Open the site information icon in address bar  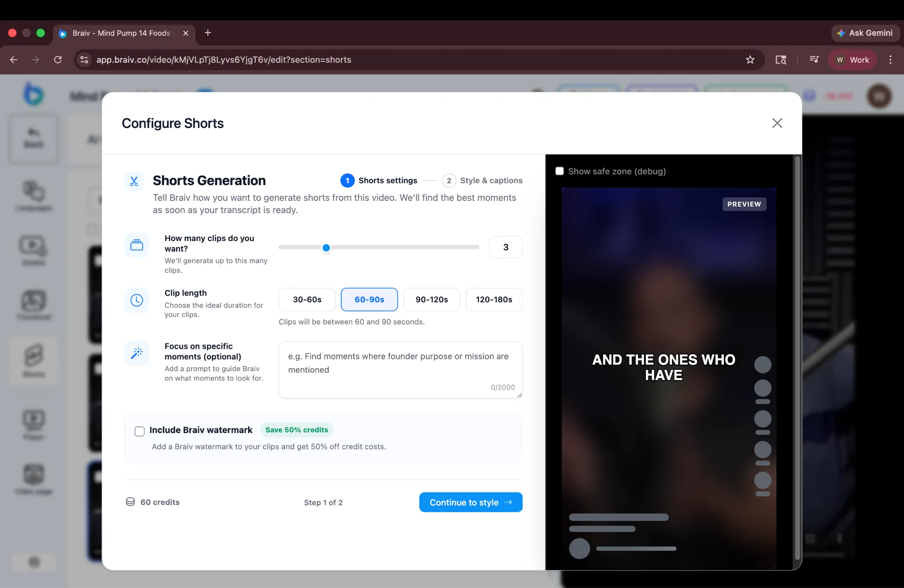tap(84, 60)
